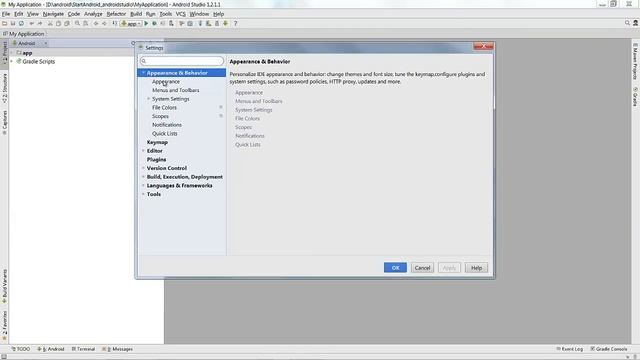The height and width of the screenshot is (360, 640).
Task: Open the Build Variants side tab
Action: [4, 286]
